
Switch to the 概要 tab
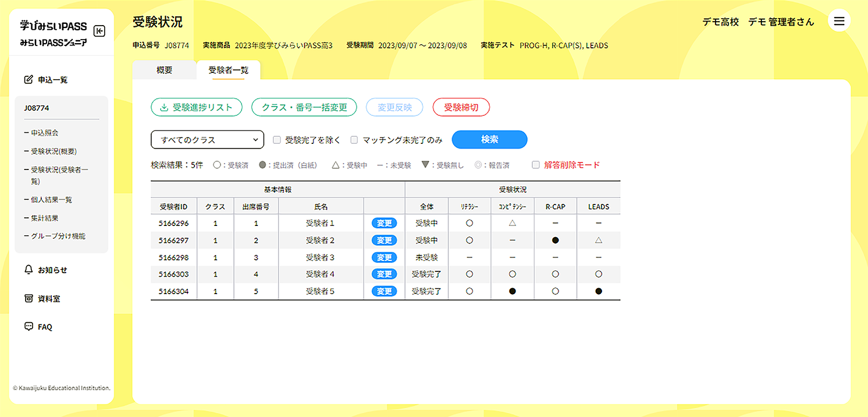tap(164, 70)
